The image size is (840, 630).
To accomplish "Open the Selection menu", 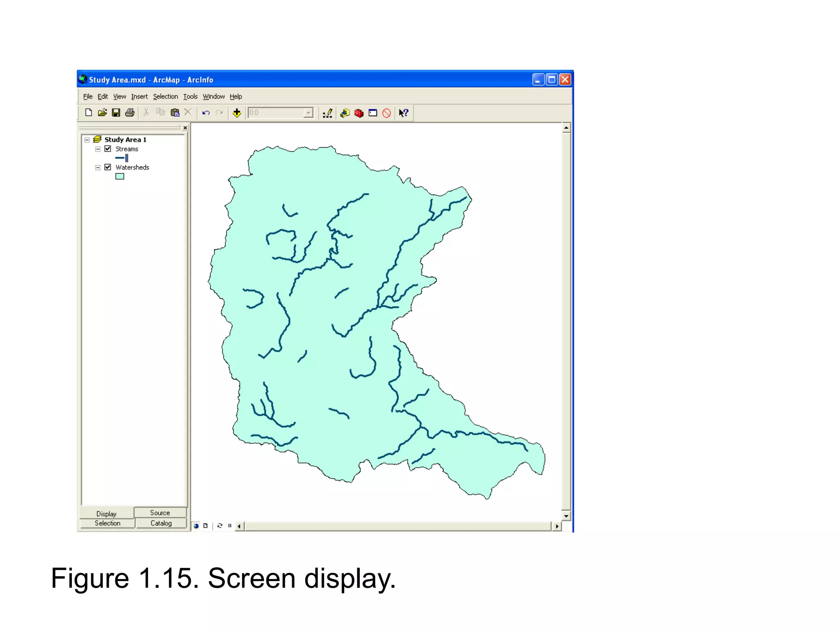I will coord(165,96).
